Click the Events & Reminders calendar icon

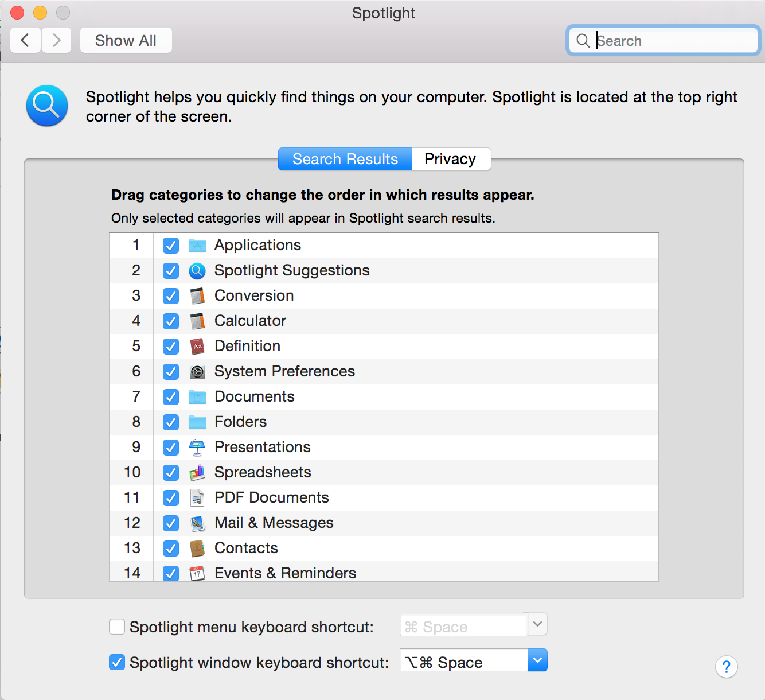(x=197, y=573)
